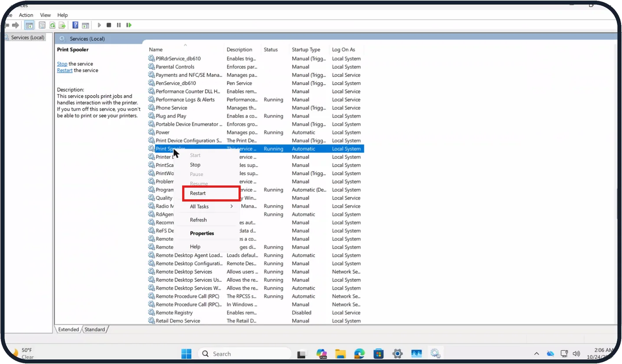
Task: Choose Stop in the context menu
Action: click(207, 165)
